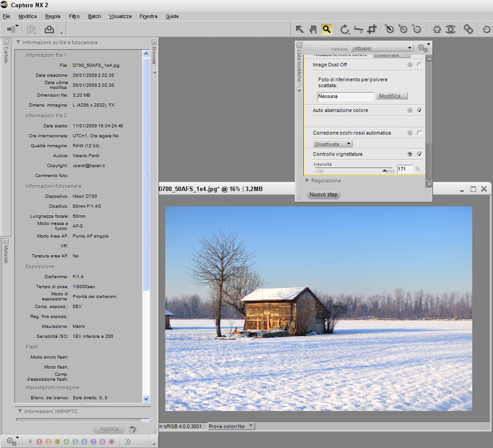Open the Versione dropdown
This screenshot has height=448, width=493.
coord(382,48)
